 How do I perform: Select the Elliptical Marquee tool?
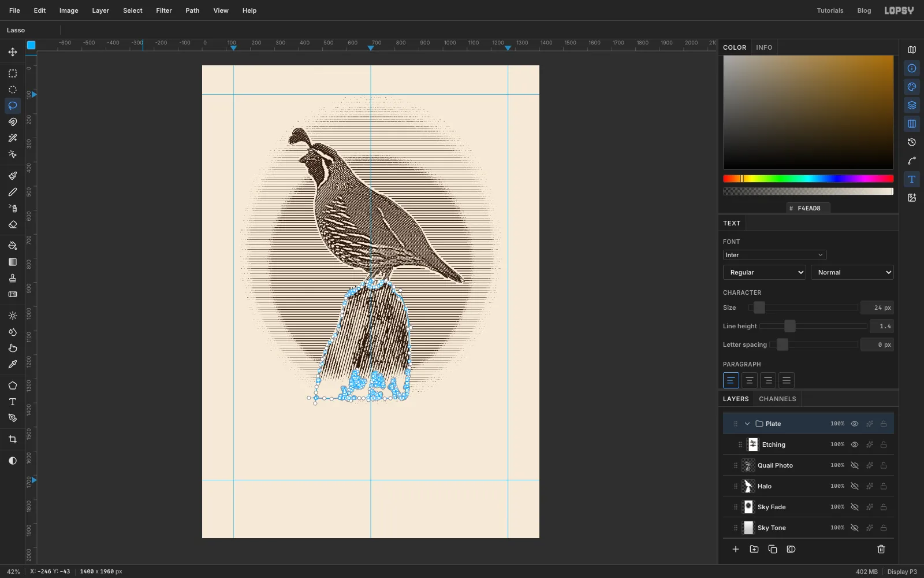(x=13, y=90)
